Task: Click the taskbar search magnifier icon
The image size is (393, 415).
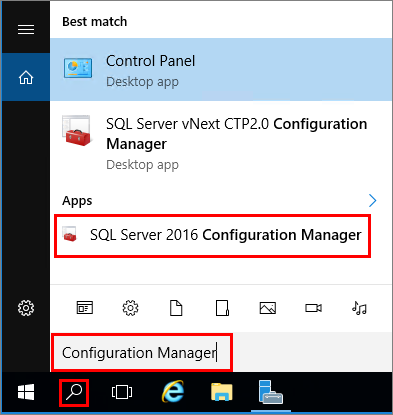Action: point(74,392)
